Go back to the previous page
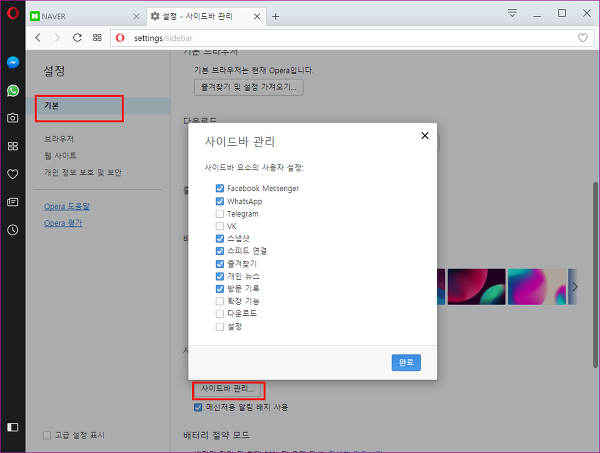 (x=38, y=37)
